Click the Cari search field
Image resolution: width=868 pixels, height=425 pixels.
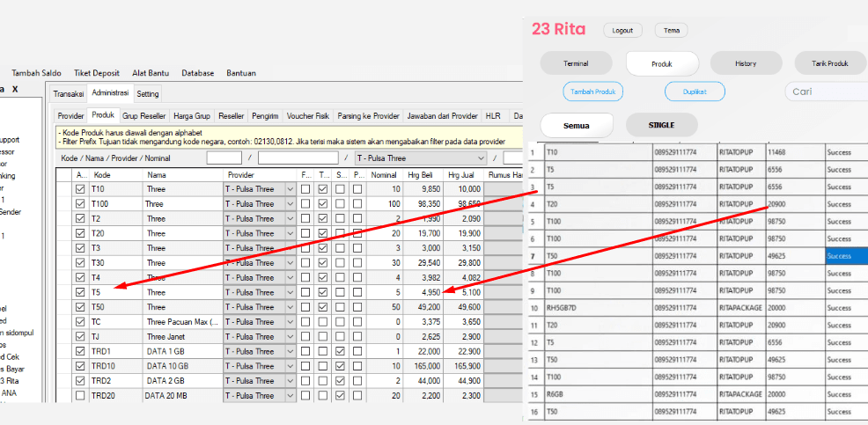point(824,92)
